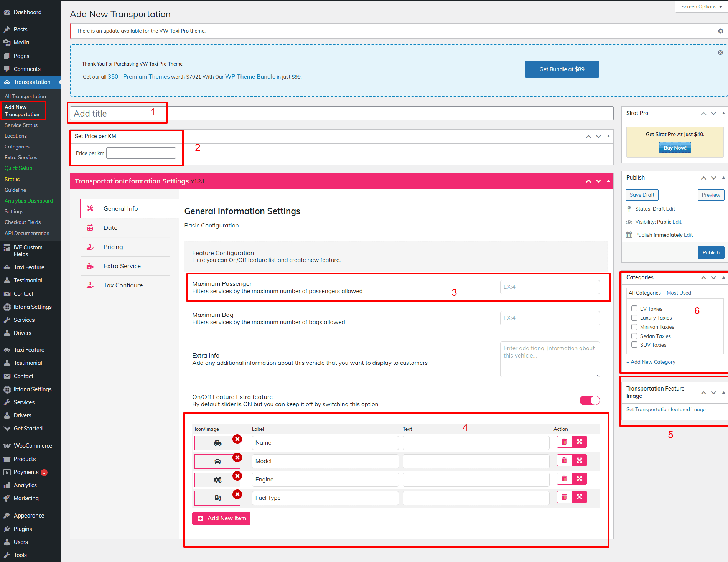Tick the Luxury Taxies checkbox

point(634,318)
